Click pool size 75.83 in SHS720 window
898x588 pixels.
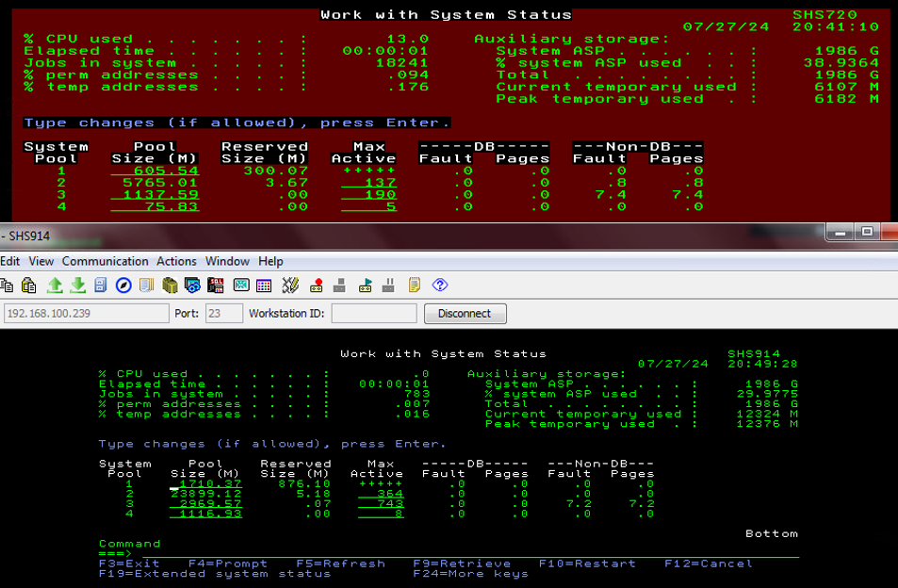click(155, 206)
